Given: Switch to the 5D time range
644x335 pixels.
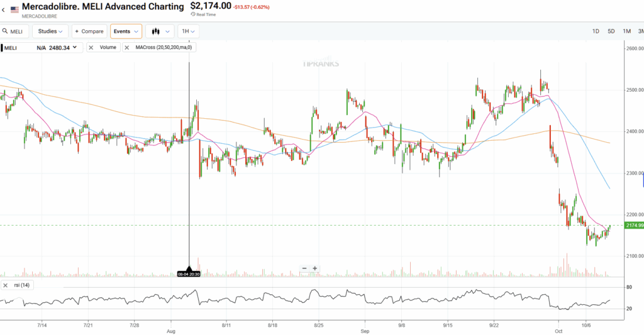Looking at the screenshot, I should click(x=611, y=31).
